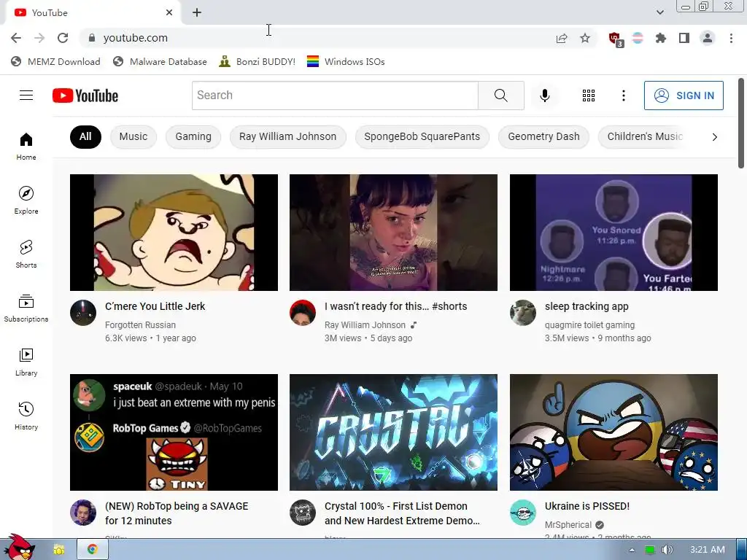This screenshot has height=560, width=747.
Task: Bookmark this page with star icon
Action: pos(585,38)
